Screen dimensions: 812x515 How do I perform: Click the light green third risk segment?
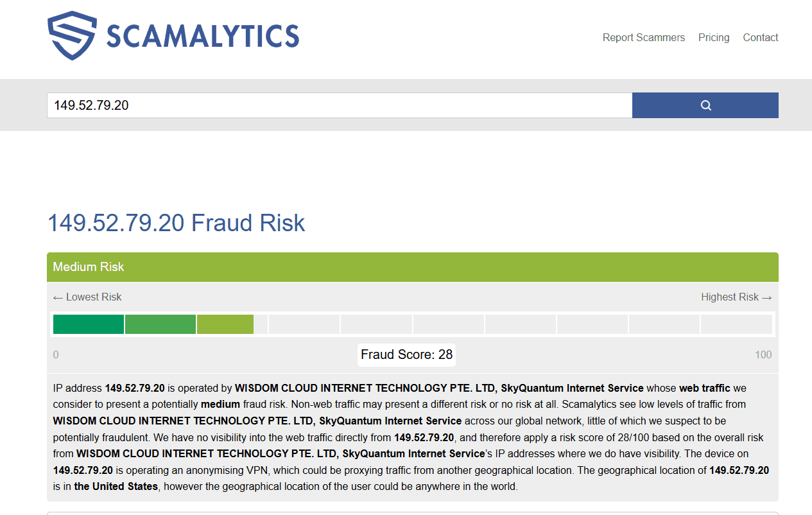pos(225,324)
